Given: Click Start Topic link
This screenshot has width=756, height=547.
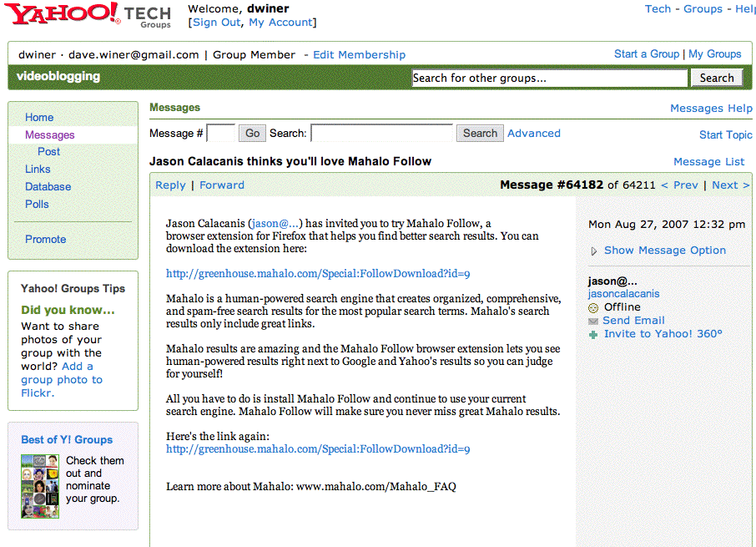Looking at the screenshot, I should pos(725,134).
